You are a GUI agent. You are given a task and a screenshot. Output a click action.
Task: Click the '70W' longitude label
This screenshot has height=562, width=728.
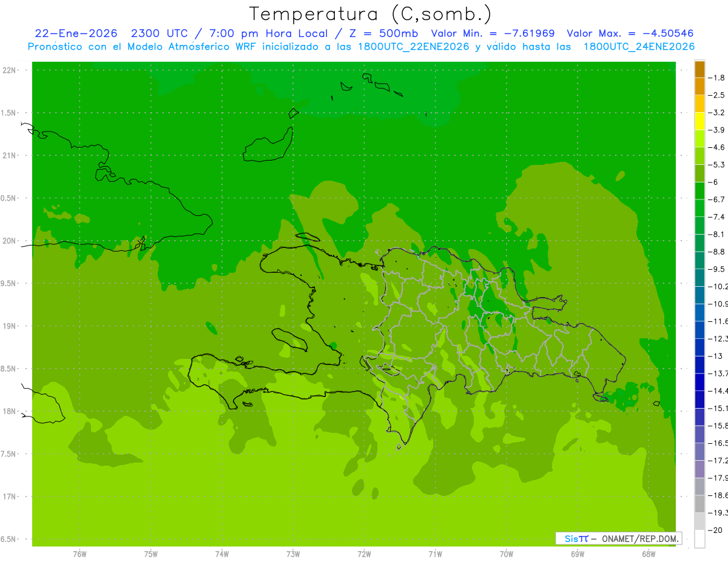click(506, 554)
